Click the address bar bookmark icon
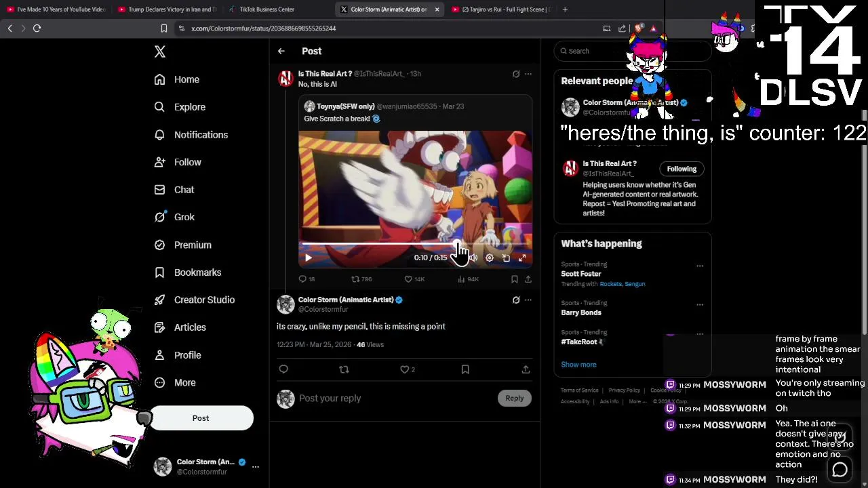 [163, 28]
